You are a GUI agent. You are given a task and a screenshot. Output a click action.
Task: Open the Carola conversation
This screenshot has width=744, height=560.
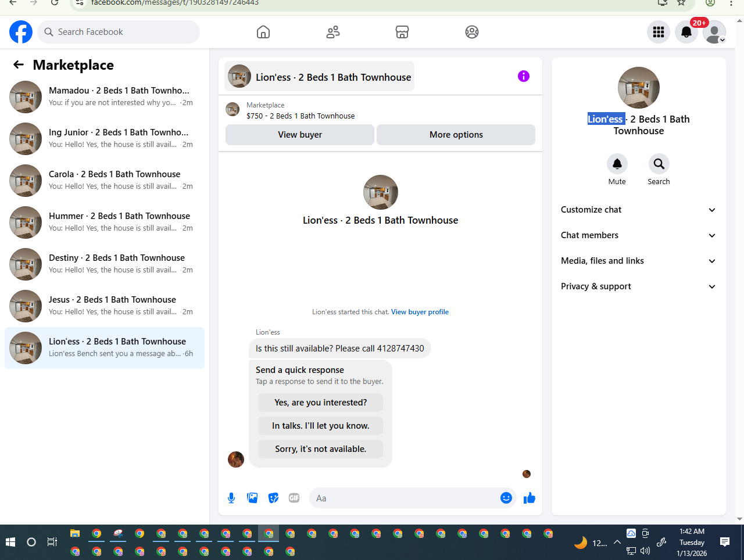105,181
